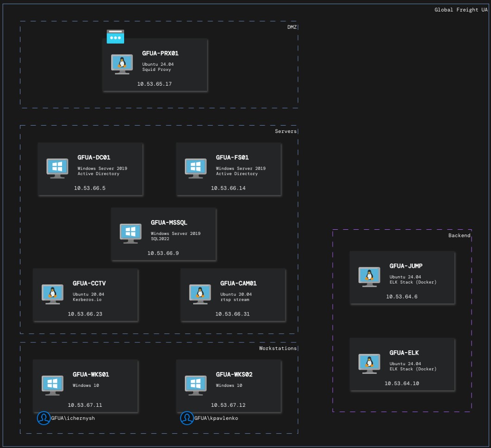Select the GFUA-ELK hostname label
This screenshot has height=448, width=491.
coord(404,353)
